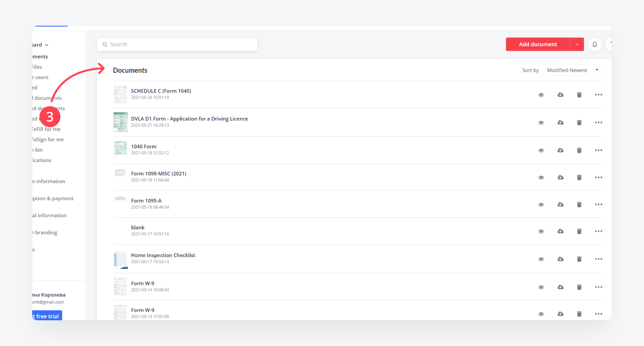Preview SCHEDULE C with the eye icon
The image size is (644, 346).
(x=541, y=95)
